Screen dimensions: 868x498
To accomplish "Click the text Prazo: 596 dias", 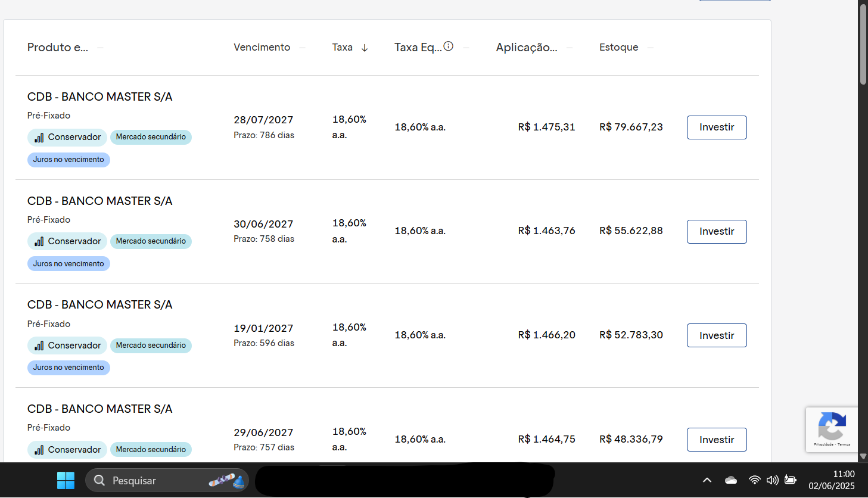I will (264, 343).
